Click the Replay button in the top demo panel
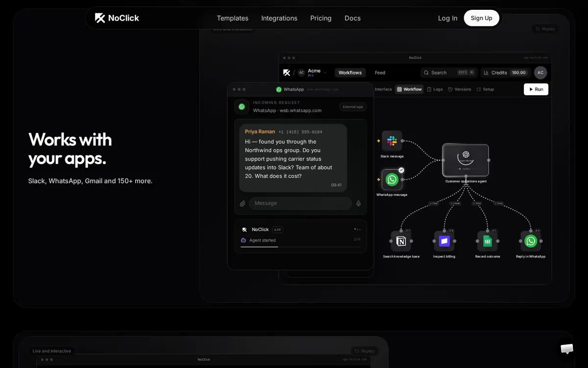The height and width of the screenshot is (368, 588). coord(545,29)
